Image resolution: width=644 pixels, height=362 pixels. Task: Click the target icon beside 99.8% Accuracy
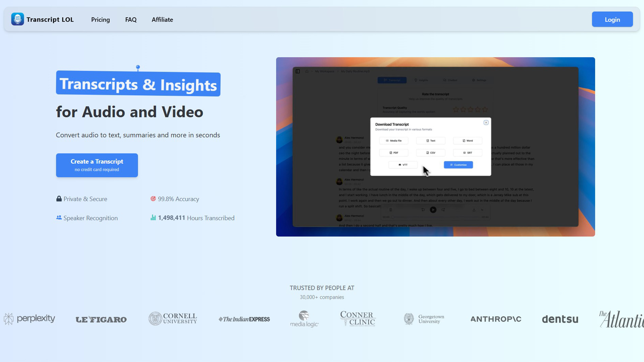coord(153,198)
